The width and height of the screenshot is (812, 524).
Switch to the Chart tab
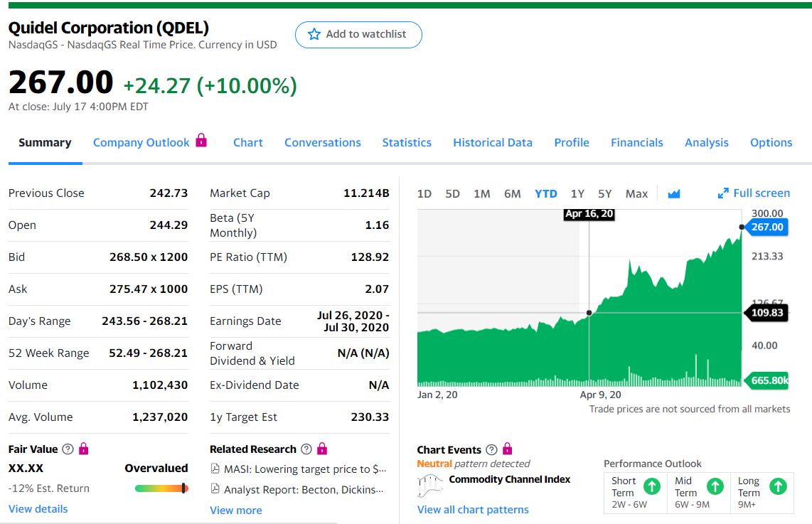248,143
